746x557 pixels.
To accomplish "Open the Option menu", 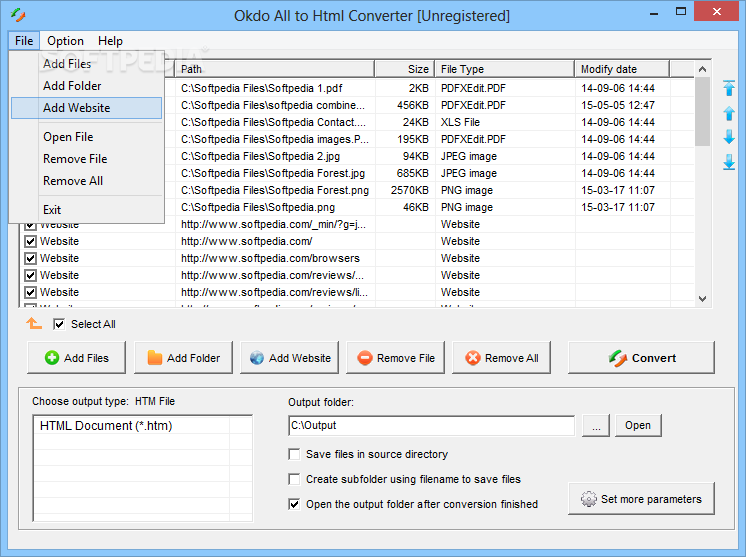I will 65,41.
